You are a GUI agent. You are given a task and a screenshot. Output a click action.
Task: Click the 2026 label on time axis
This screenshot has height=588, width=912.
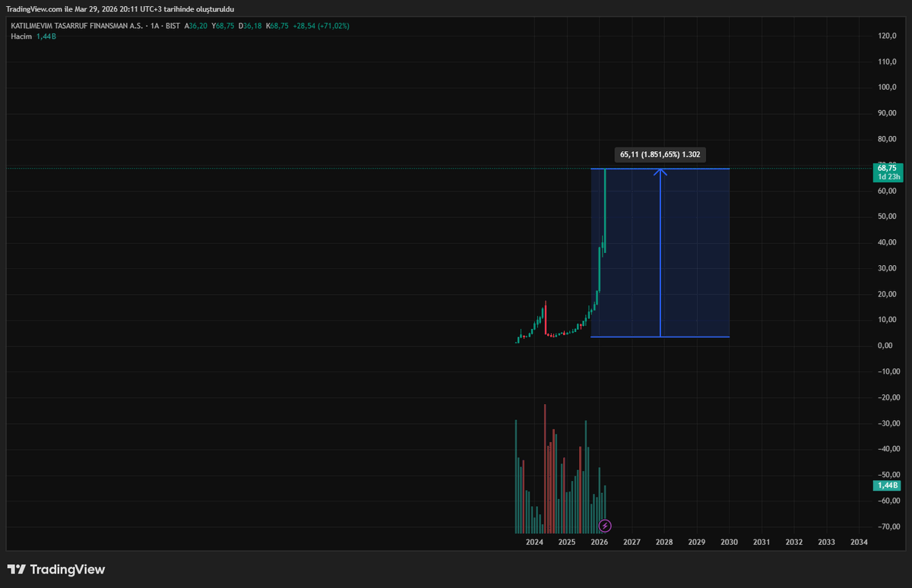click(599, 542)
